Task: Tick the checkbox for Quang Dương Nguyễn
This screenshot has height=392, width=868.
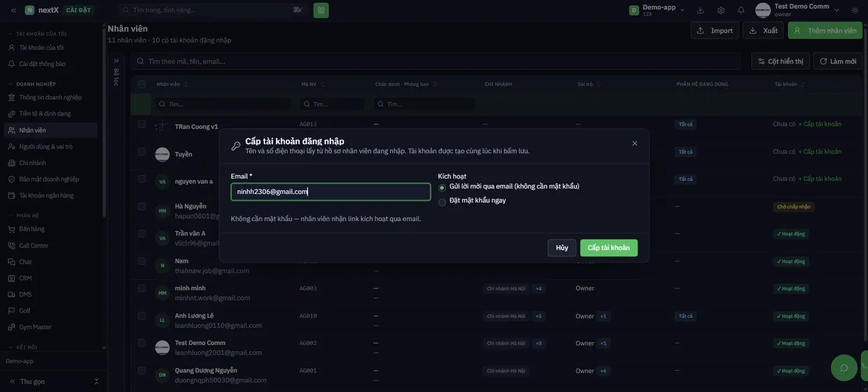Action: point(142,370)
